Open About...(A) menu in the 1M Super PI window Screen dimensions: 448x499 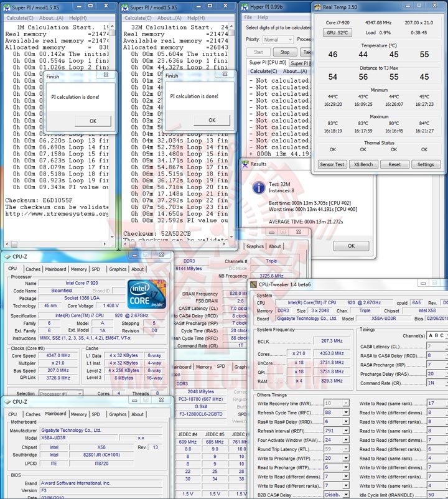point(51,18)
